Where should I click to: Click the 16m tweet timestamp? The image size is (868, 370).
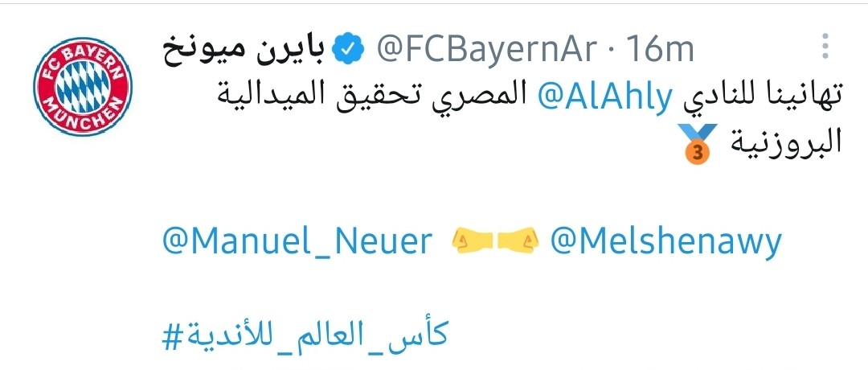(x=659, y=51)
